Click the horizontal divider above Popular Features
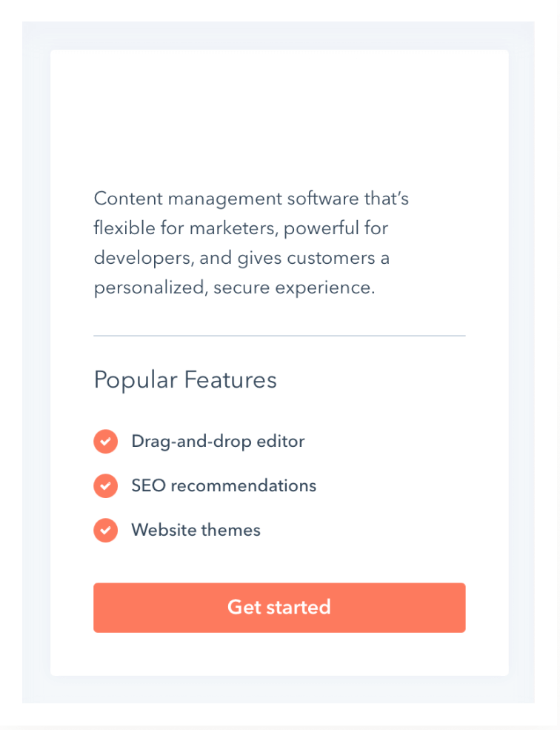 (279, 336)
